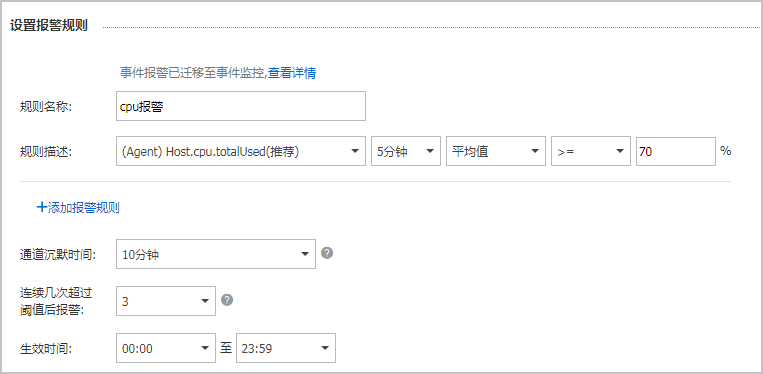Click the 连续几次超过阈值后报警 label
The image size is (763, 374).
pos(56,301)
